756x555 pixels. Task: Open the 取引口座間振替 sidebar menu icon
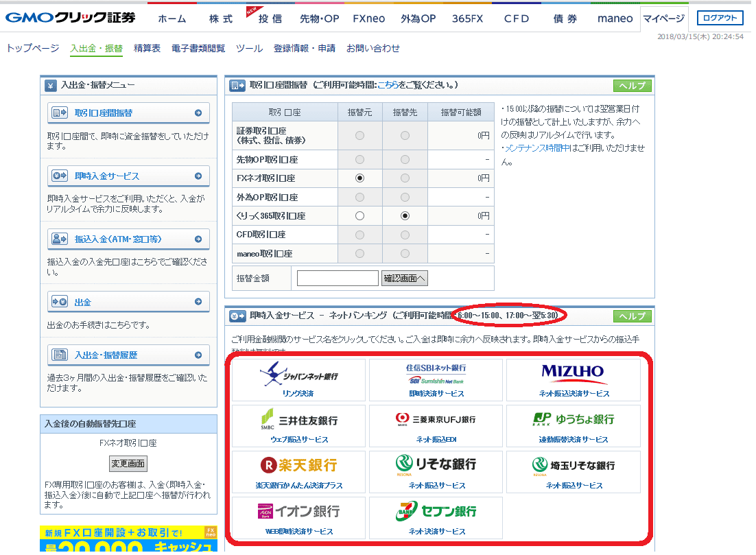(60, 113)
